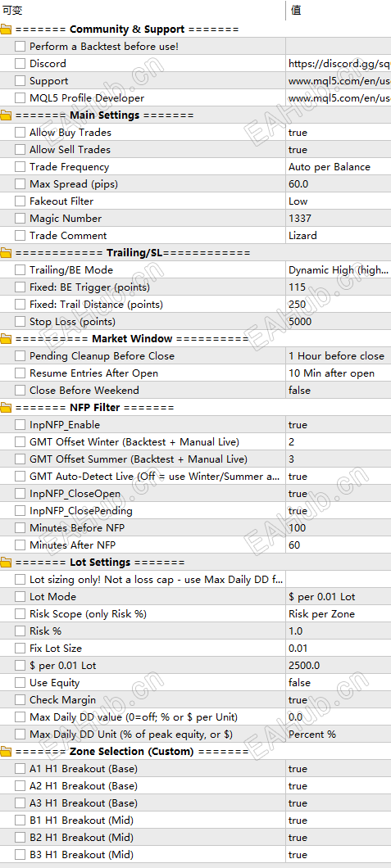The width and height of the screenshot is (391, 868).
Task: Check the Use Equity checkbox
Action: [20, 683]
